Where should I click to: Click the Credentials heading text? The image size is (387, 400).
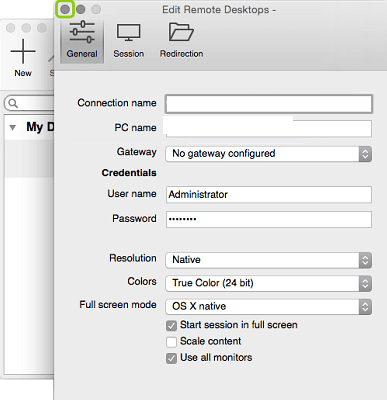[129, 173]
